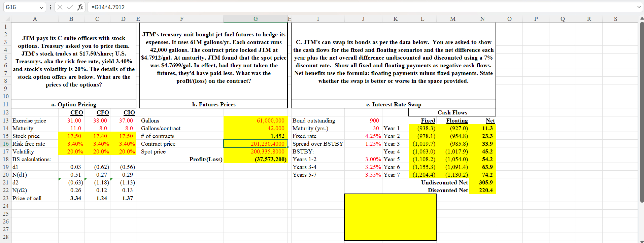
Task: Expand the formula bar
Action: click(639, 7)
